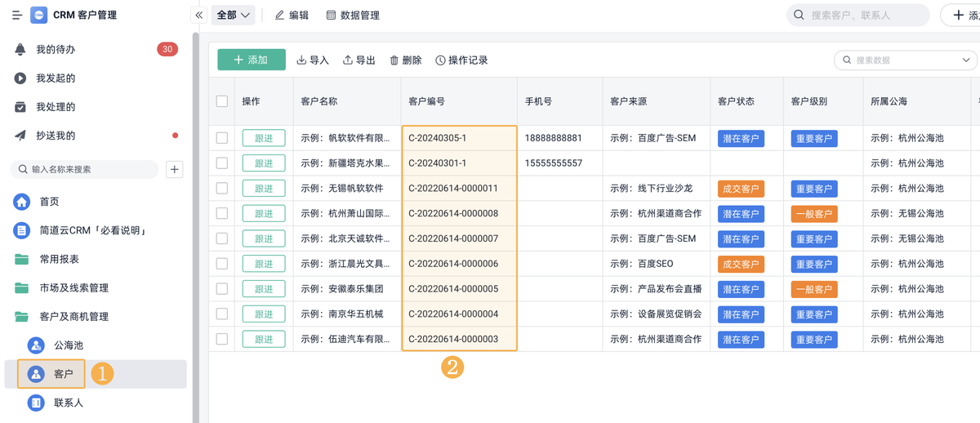The image size is (980, 423).
Task: Click the 搜索客户、联系人 search field
Action: (857, 16)
